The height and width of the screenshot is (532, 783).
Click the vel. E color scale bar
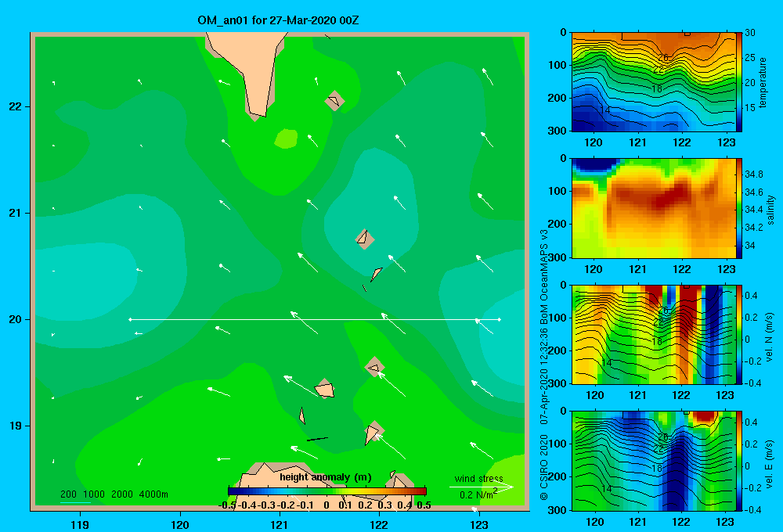pyautogui.click(x=739, y=461)
